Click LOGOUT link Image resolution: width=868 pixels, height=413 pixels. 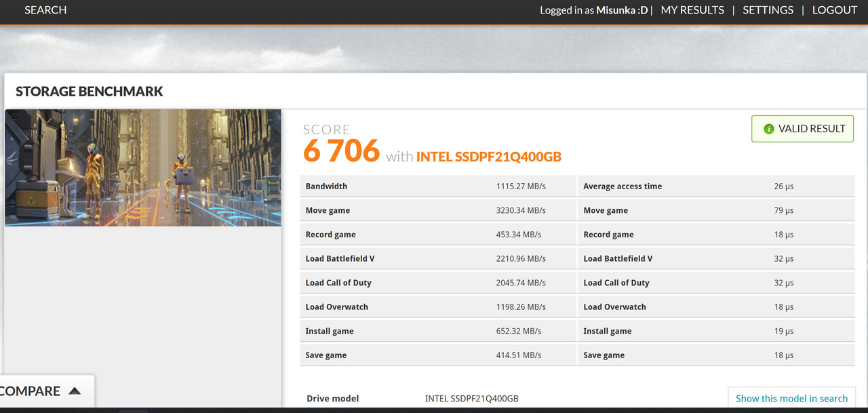pyautogui.click(x=835, y=10)
